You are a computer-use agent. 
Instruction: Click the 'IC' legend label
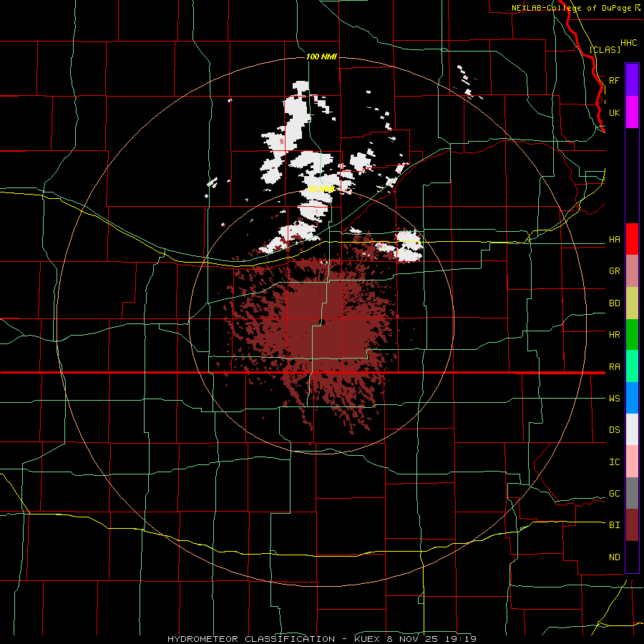point(614,462)
